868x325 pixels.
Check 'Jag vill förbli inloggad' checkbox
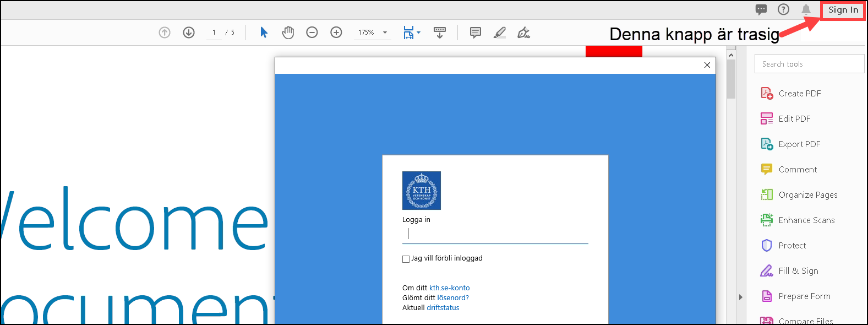click(406, 259)
